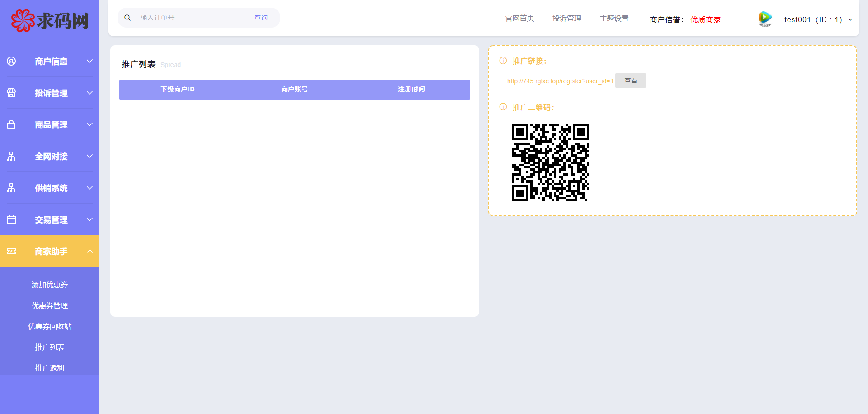The width and height of the screenshot is (868, 414).
Task: Click the 查询 search button
Action: (261, 18)
